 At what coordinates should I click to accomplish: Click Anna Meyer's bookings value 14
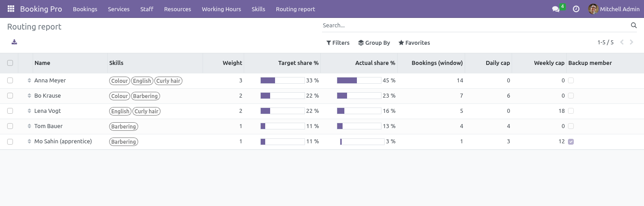(460, 81)
